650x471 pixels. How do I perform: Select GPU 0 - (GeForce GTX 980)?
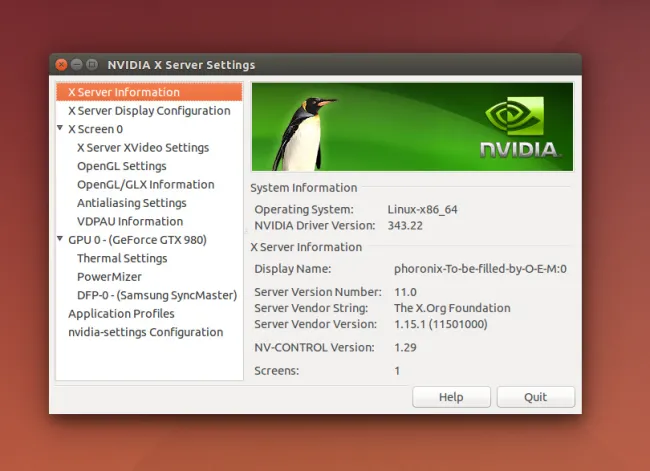click(137, 240)
